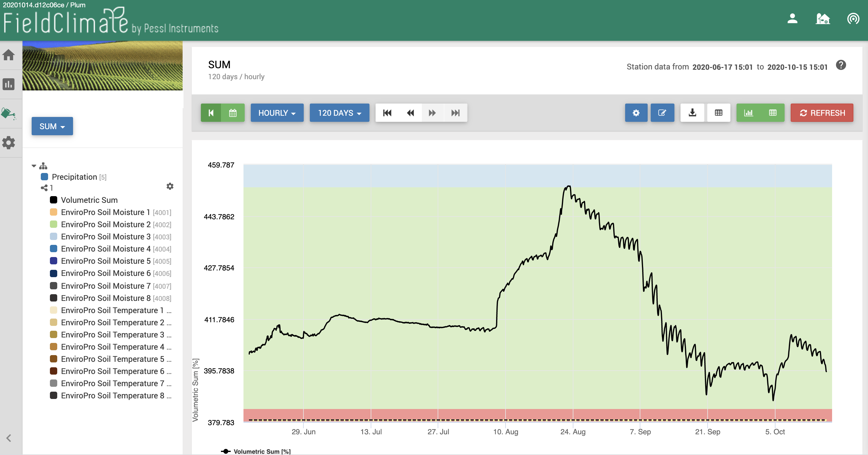Open the irrigation watering can sidebar icon
The height and width of the screenshot is (455, 868).
[9, 114]
